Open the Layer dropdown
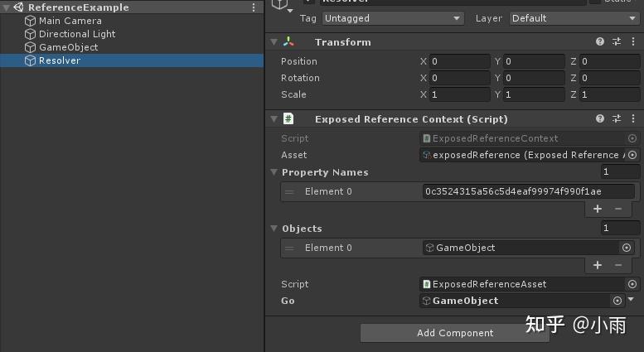 [574, 18]
